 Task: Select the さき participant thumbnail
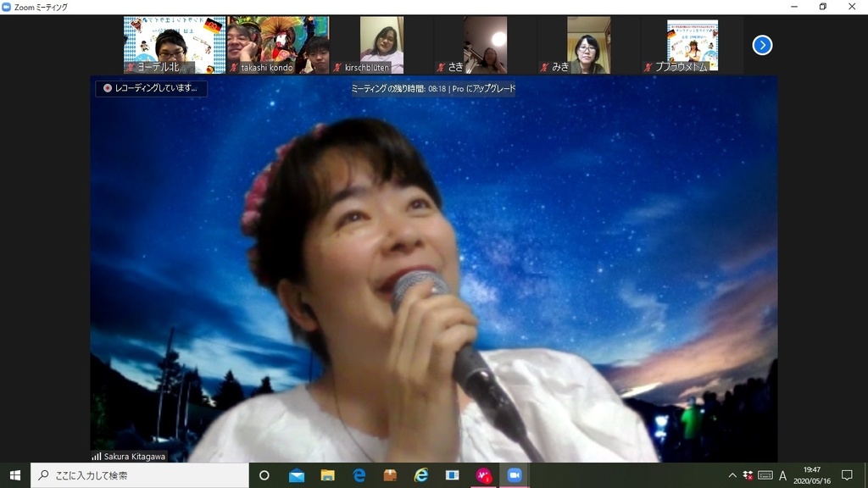coord(485,45)
